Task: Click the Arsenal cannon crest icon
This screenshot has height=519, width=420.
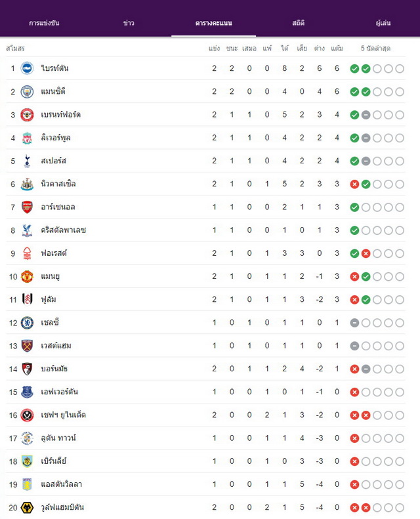Action: pyautogui.click(x=27, y=207)
